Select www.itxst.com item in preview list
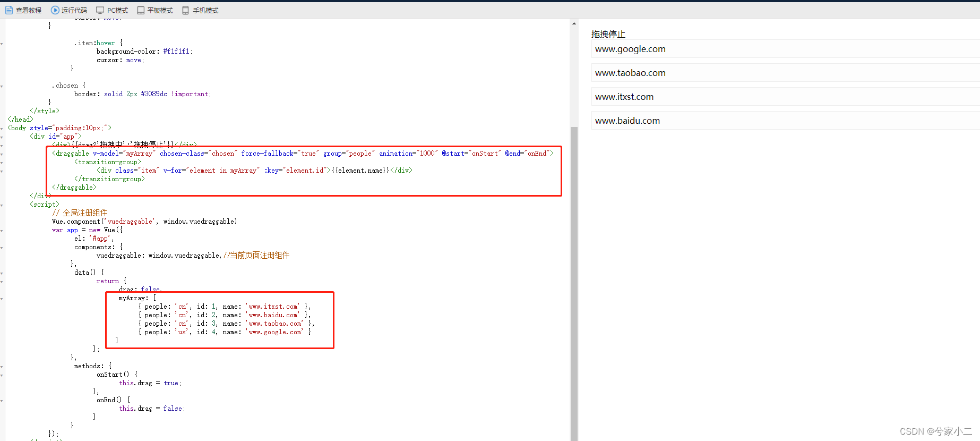Screen dimensions: 980x441 (x=785, y=97)
